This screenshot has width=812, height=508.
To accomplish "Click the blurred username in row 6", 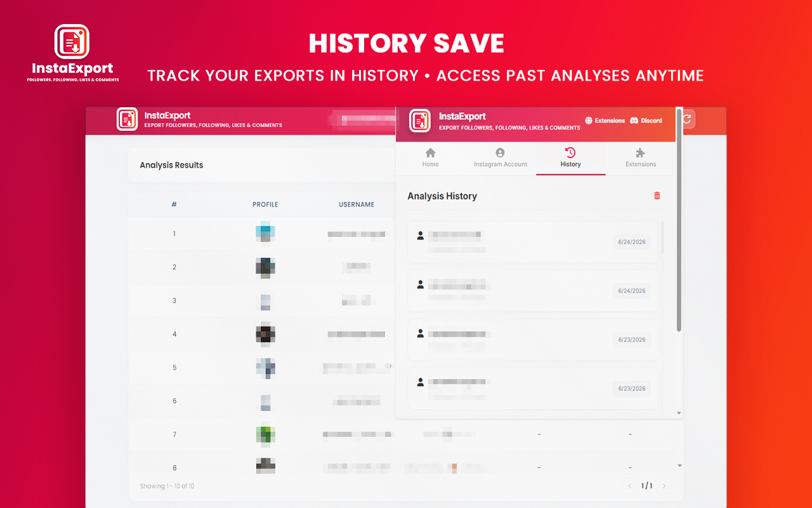I will click(x=357, y=401).
